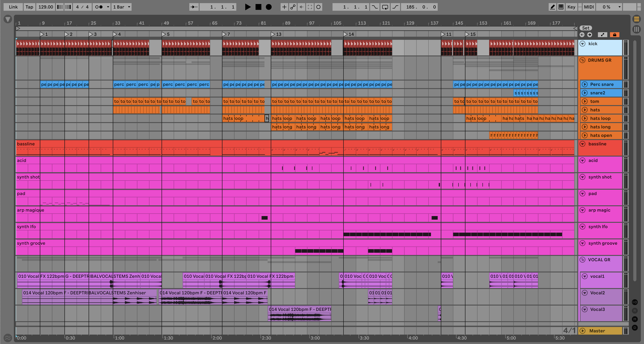
Task: Click the Tap tempo button
Action: point(29,7)
